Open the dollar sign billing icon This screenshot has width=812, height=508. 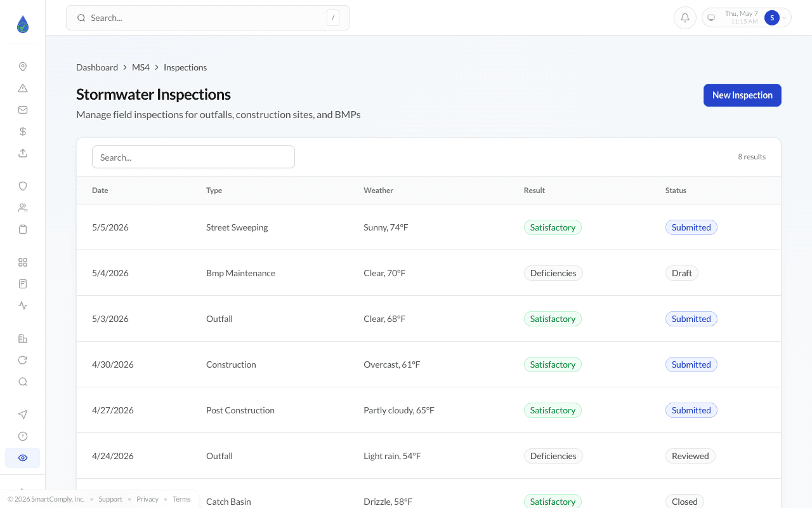[x=23, y=131]
